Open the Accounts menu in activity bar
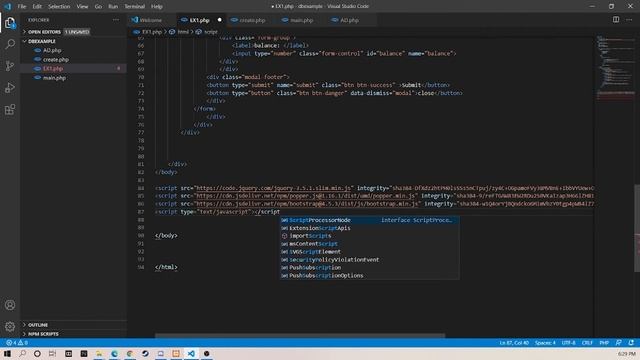 coord(10,305)
